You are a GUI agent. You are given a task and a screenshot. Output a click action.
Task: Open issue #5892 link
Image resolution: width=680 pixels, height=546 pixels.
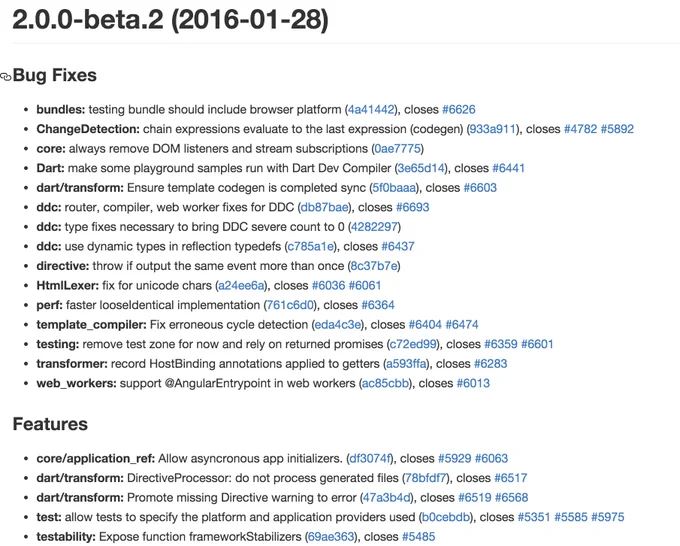point(617,129)
